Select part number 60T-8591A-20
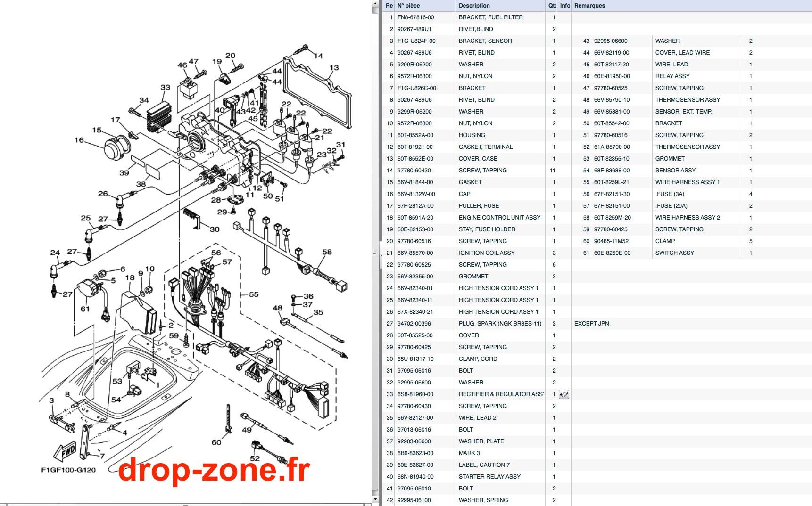Screen dimensions: 812x506 415,218
